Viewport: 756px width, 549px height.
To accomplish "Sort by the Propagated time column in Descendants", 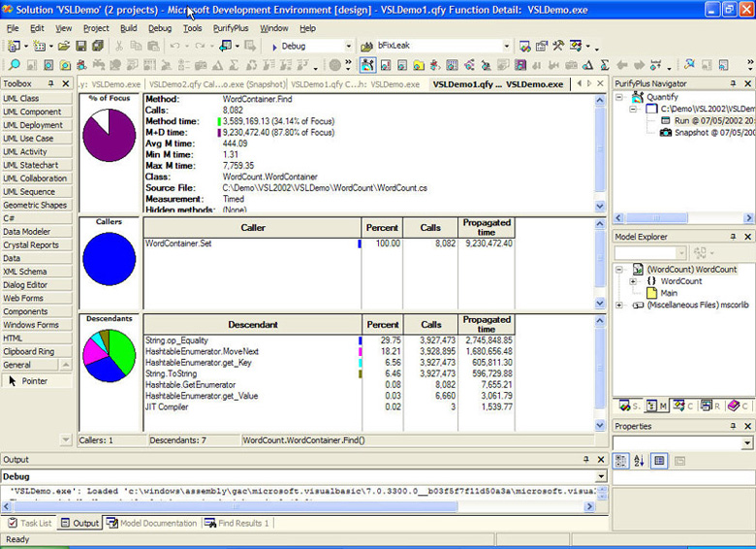I will click(x=486, y=325).
